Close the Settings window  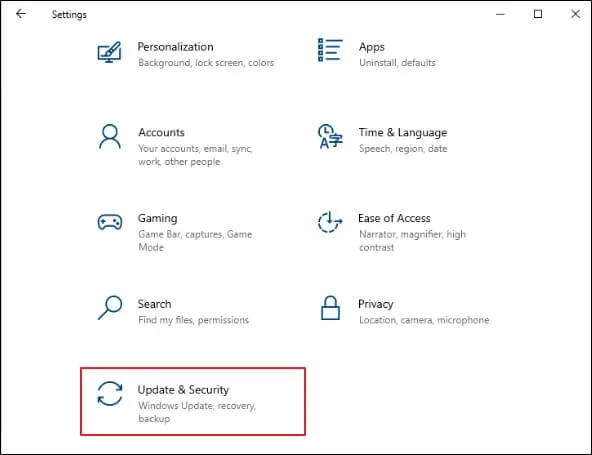[575, 14]
